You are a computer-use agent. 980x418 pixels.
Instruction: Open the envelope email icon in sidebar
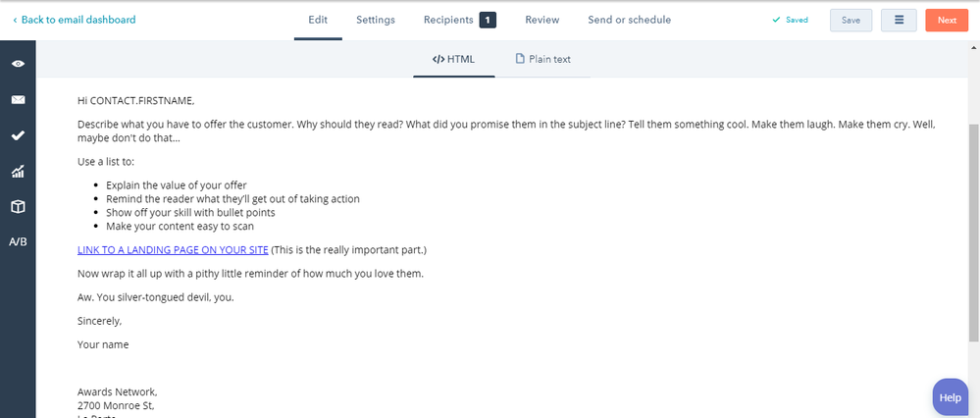point(18,99)
